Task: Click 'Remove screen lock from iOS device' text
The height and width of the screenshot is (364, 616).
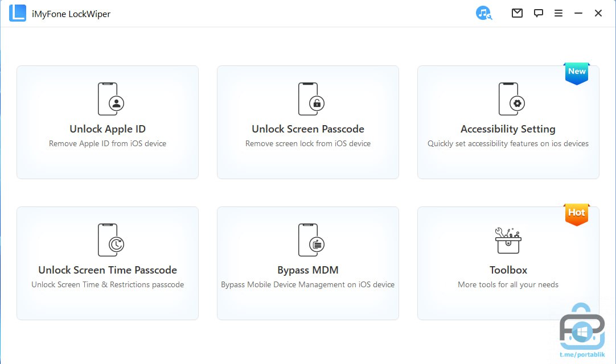Action: point(308,144)
